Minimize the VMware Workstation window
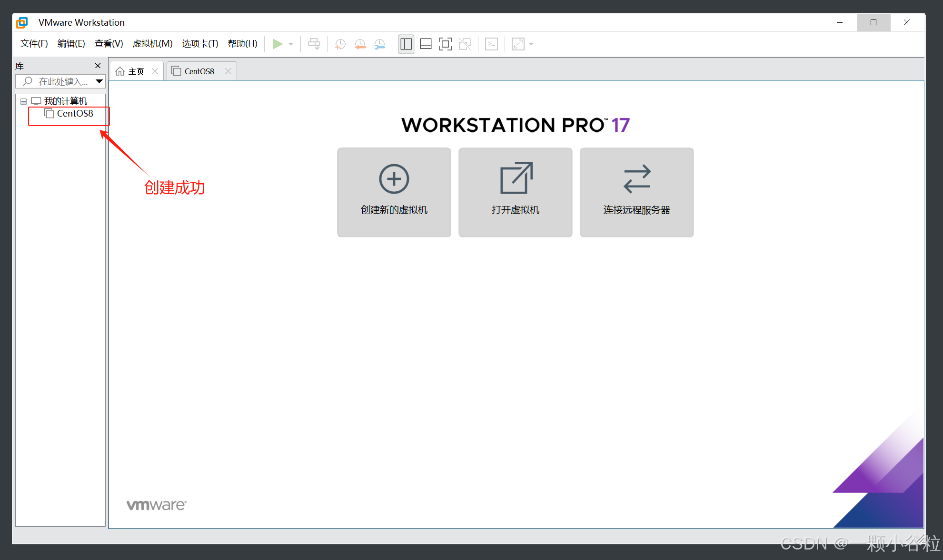943x560 pixels. 840,22
